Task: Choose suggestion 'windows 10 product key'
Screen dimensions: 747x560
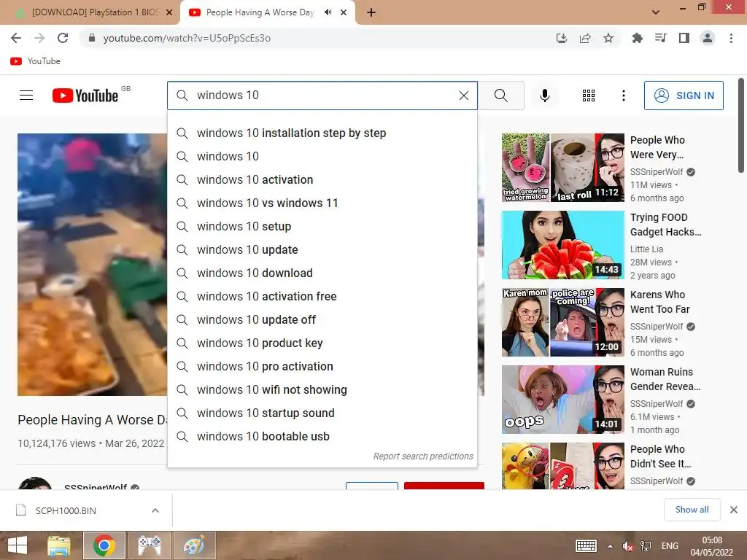Action: (322, 343)
